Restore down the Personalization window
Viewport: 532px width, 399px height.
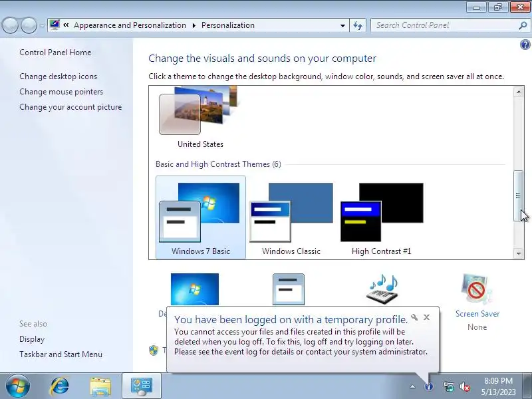(498, 7)
